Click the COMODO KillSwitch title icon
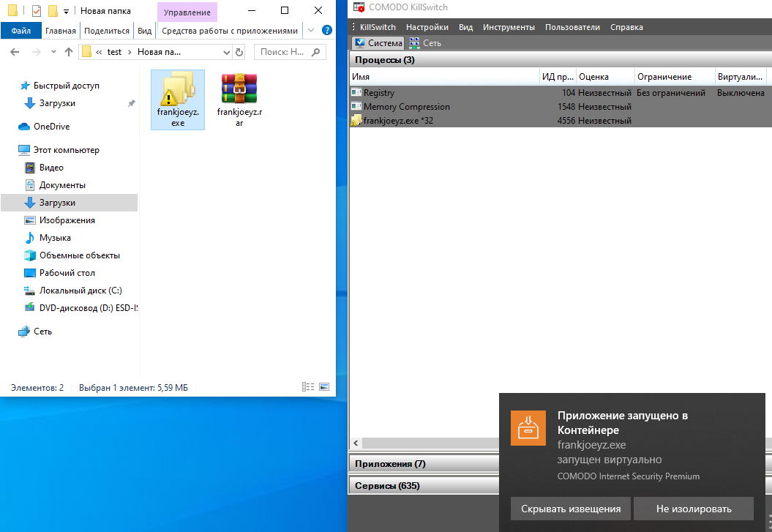 pos(359,7)
